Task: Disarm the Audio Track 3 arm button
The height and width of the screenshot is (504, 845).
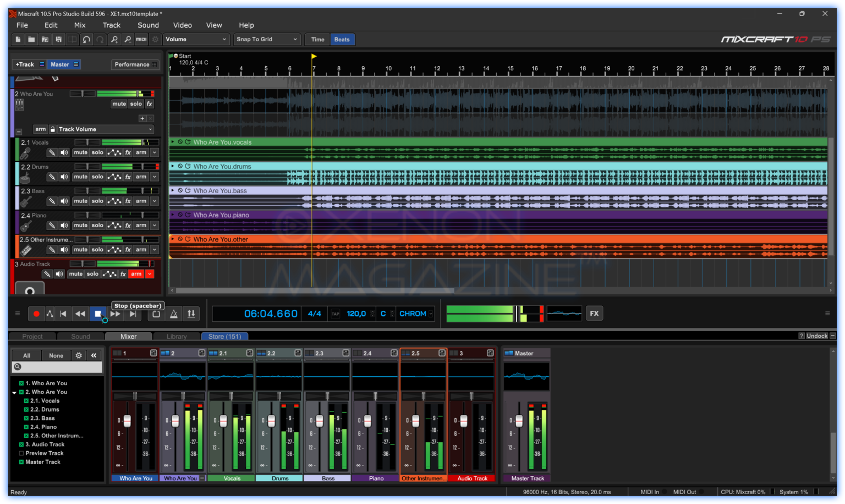Action: (x=136, y=273)
